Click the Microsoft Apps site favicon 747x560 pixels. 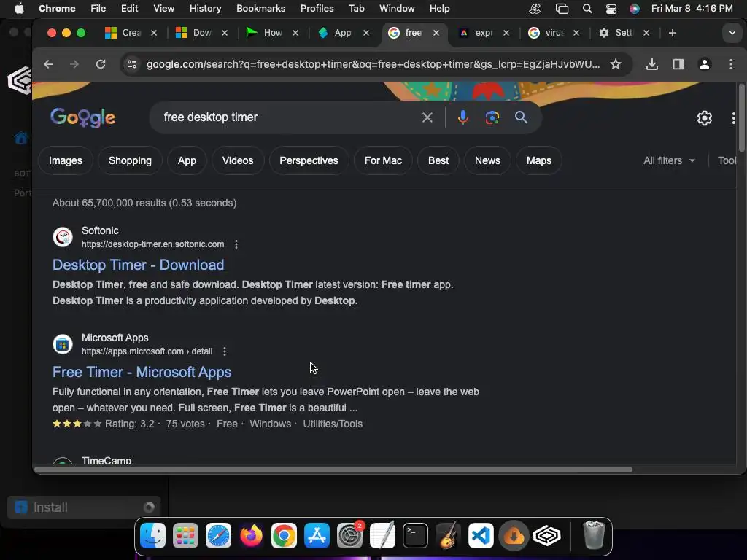[x=63, y=344]
